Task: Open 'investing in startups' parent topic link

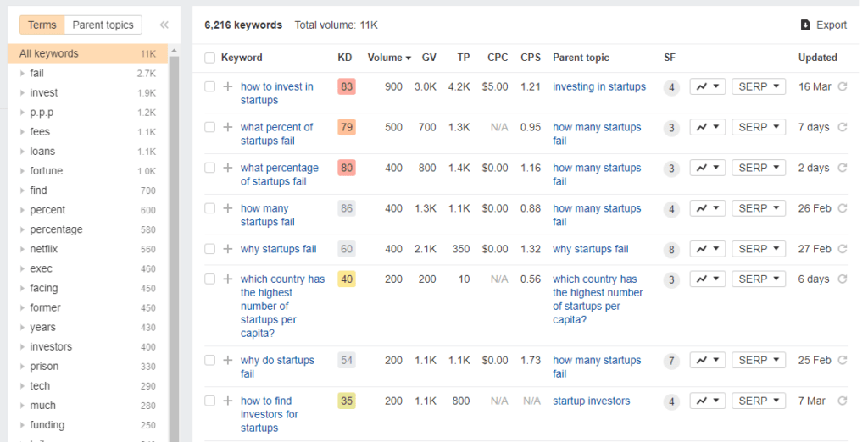Action: point(598,86)
